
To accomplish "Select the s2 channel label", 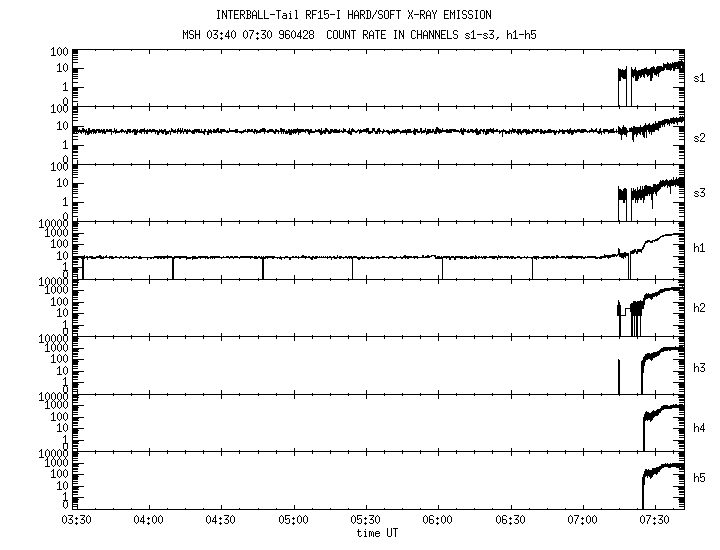I will [700, 137].
